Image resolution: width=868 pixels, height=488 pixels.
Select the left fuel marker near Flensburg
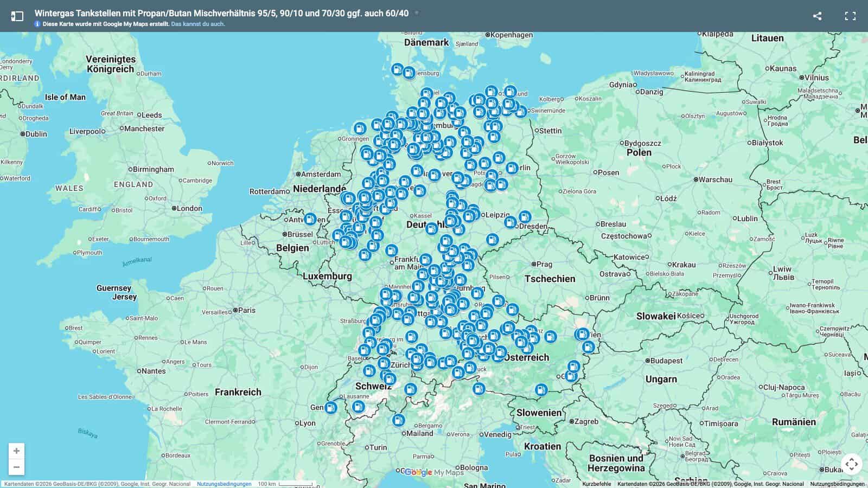(398, 69)
